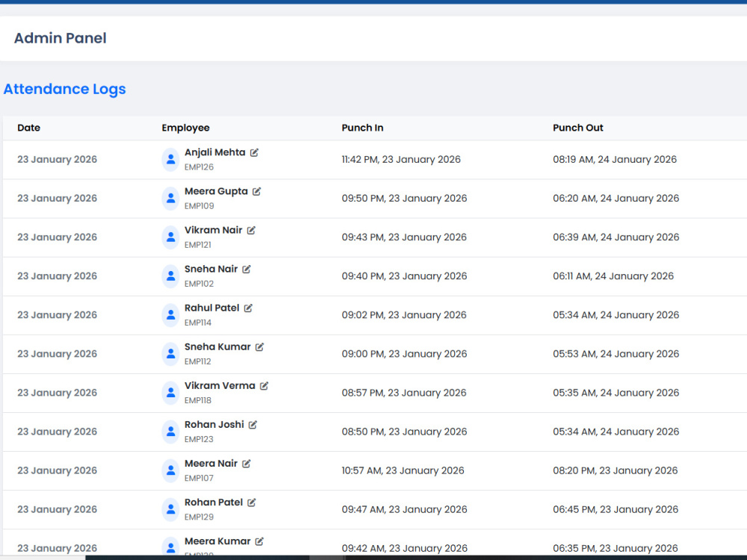Image resolution: width=747 pixels, height=560 pixels.
Task: Edit Sneha Kumar's record via pencil icon
Action: tap(260, 347)
